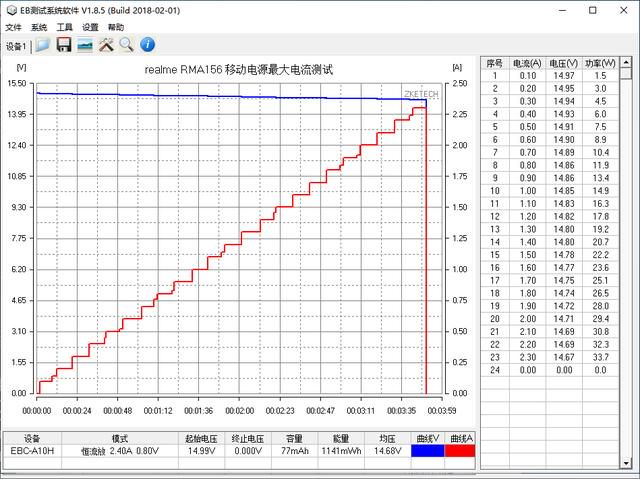Click the 均压 header in summary table
This screenshot has width=640, height=479.
pyautogui.click(x=387, y=439)
